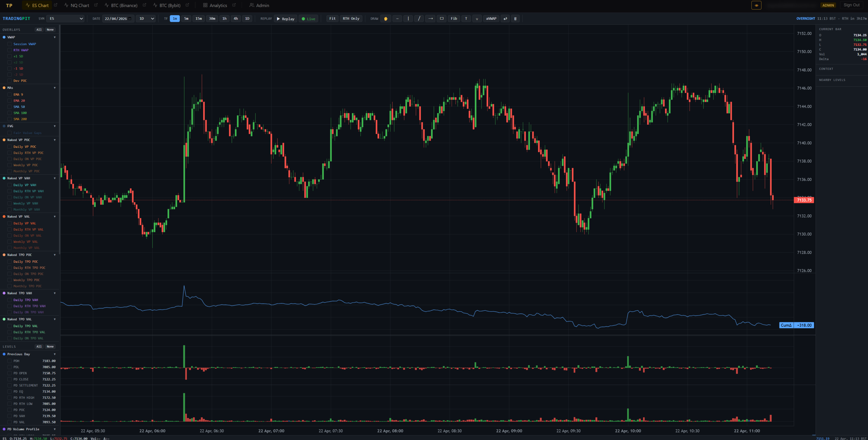Select all overlays with All button
This screenshot has width=868, height=440.
click(x=39, y=30)
